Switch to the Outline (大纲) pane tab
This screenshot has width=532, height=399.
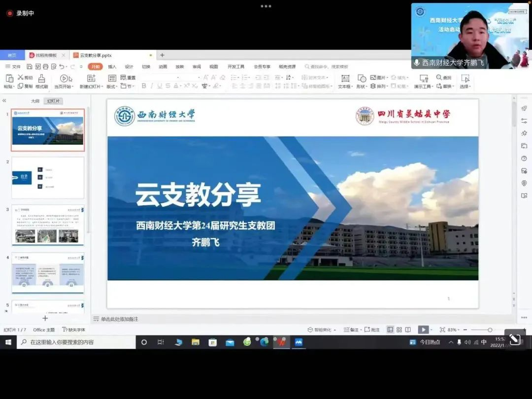(x=35, y=101)
